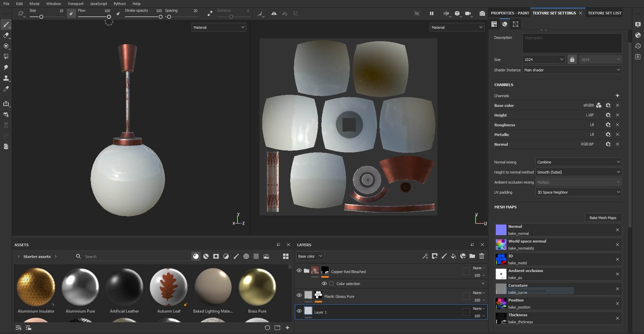This screenshot has width=644, height=334.
Task: Delete layer using the trash icon
Action: point(482,256)
